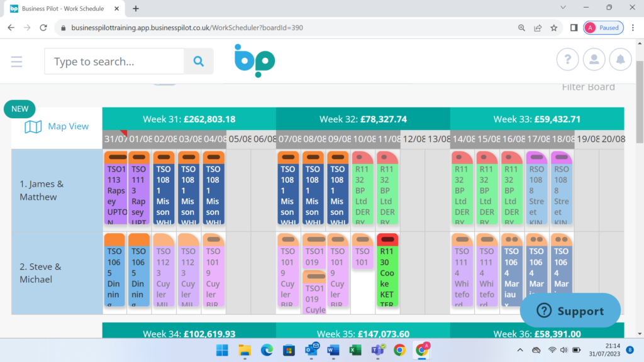Open the Map View link
The image size is (644, 362).
(x=57, y=127)
